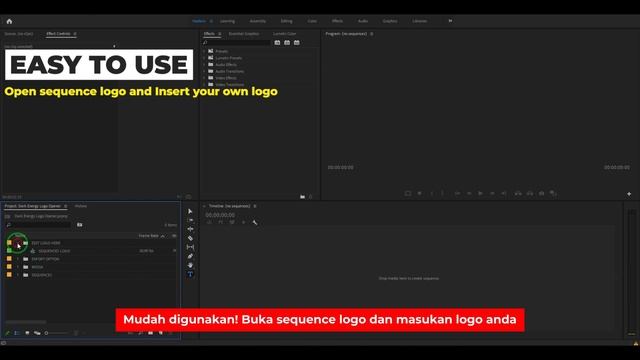Expand the Sequences bin in Project panel
The width and height of the screenshot is (640, 360).
click(x=18, y=275)
